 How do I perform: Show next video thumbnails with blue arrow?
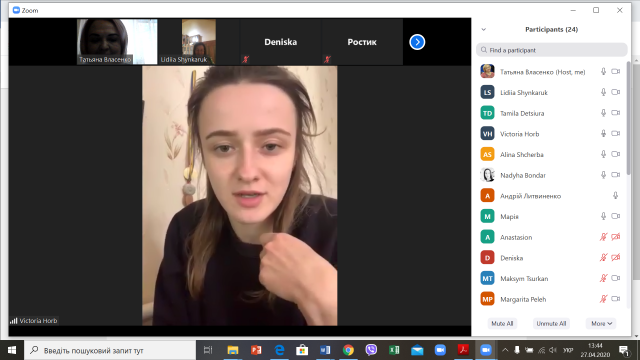pyautogui.click(x=417, y=42)
